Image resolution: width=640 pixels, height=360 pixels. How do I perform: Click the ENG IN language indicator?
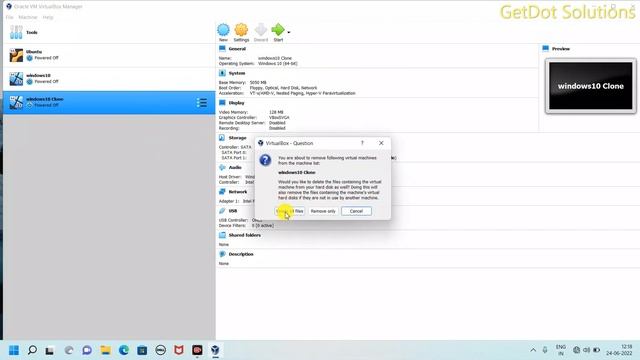561,350
